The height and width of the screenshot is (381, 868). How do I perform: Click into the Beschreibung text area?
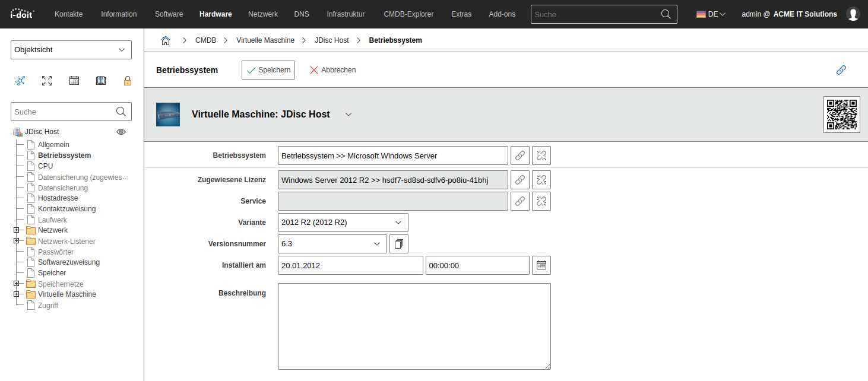(414, 326)
